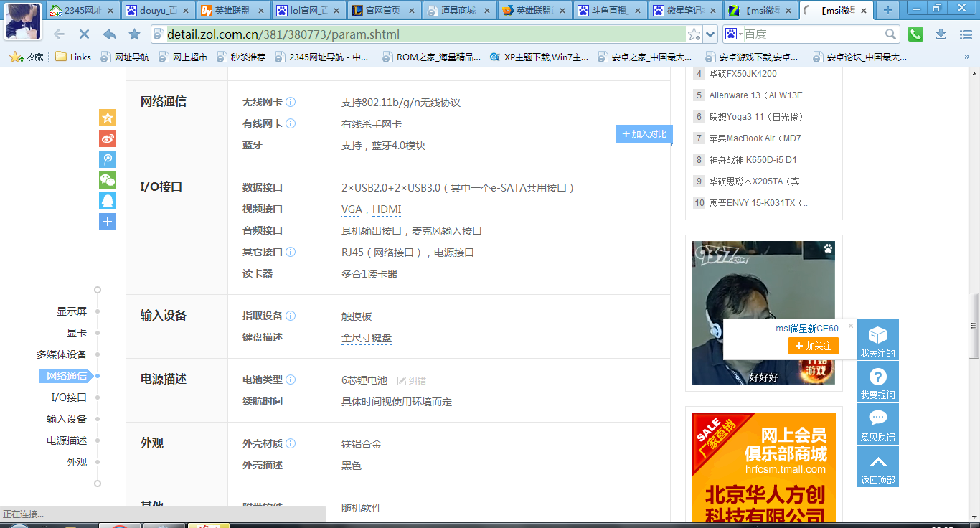Open the downloads icon in toolbar
This screenshot has width=980, height=528.
941,34
